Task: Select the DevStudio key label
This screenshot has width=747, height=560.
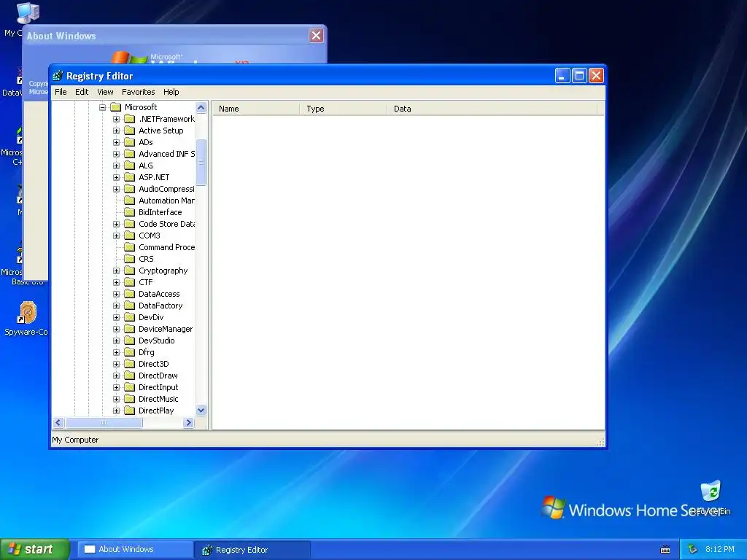Action: 157,341
